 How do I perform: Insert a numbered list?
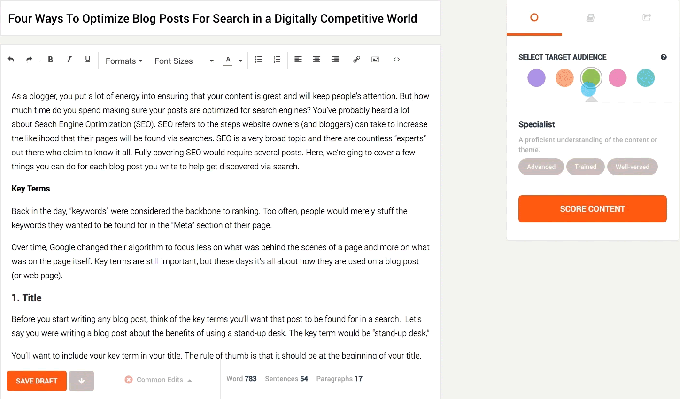pos(277,59)
